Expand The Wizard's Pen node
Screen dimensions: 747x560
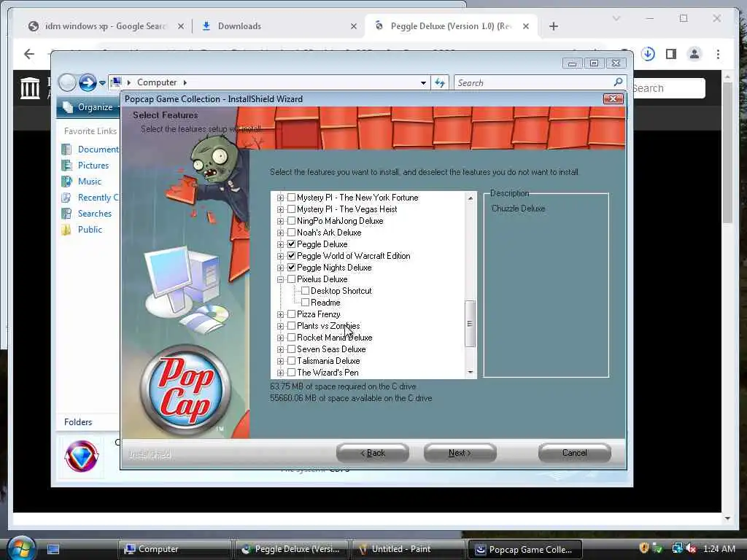280,373
